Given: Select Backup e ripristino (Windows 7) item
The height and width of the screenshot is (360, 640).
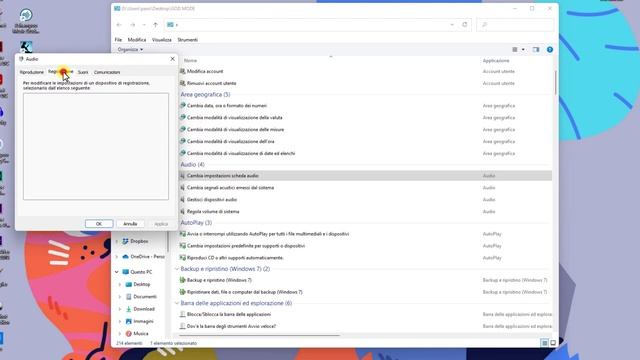Looking at the screenshot, I should [x=219, y=280].
